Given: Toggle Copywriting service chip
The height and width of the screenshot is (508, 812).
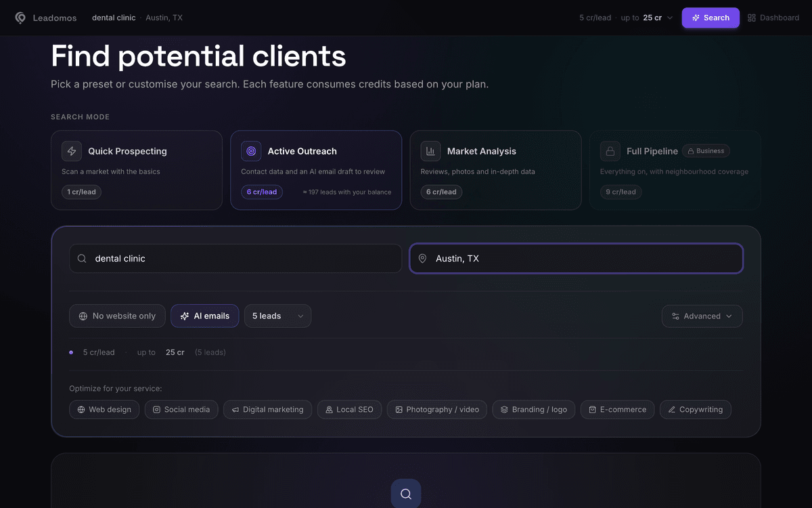Looking at the screenshot, I should click(x=696, y=410).
